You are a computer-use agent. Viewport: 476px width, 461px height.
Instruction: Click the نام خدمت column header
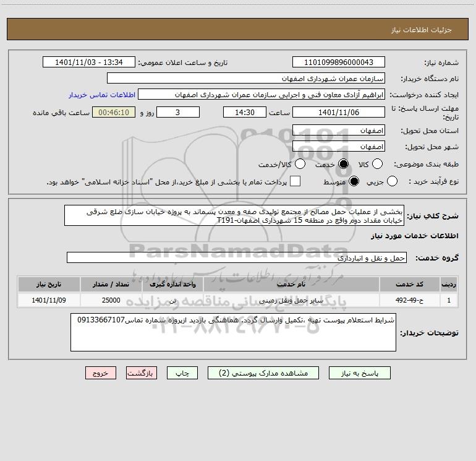coord(291,284)
